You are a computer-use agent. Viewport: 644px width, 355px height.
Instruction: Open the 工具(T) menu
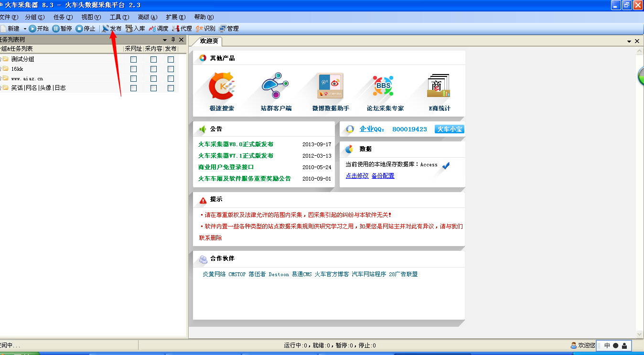pos(119,17)
